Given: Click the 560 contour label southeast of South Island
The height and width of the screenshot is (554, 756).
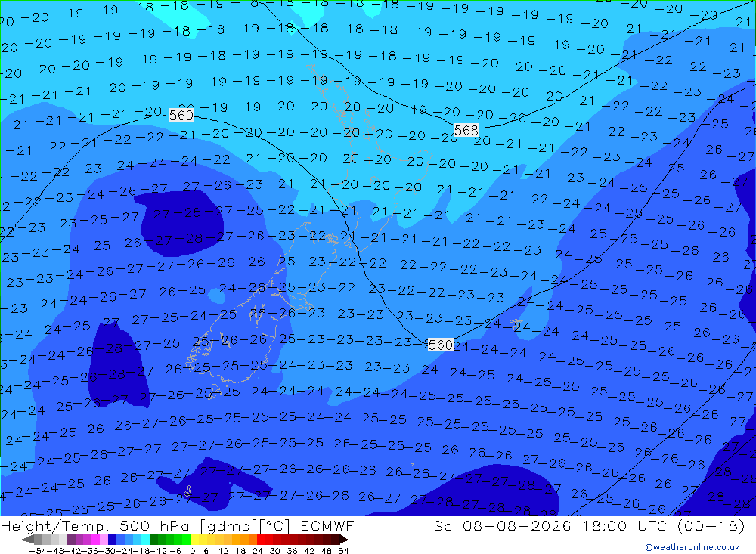Looking at the screenshot, I should tap(440, 345).
